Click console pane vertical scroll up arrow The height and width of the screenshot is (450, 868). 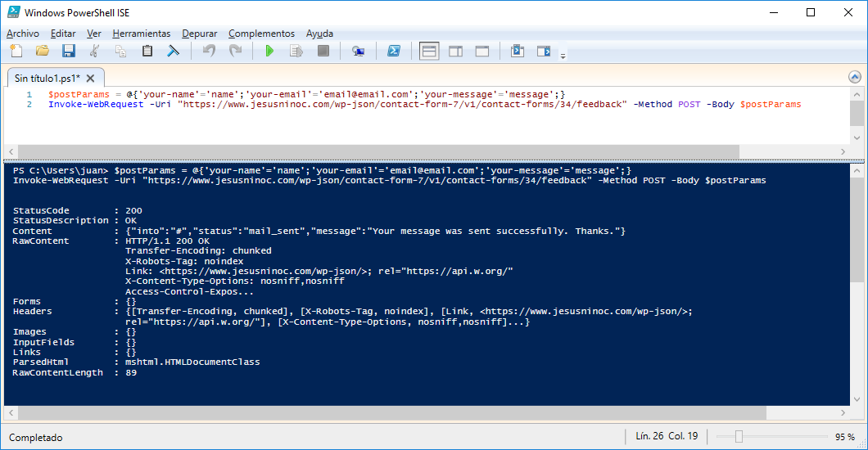pyautogui.click(x=857, y=170)
